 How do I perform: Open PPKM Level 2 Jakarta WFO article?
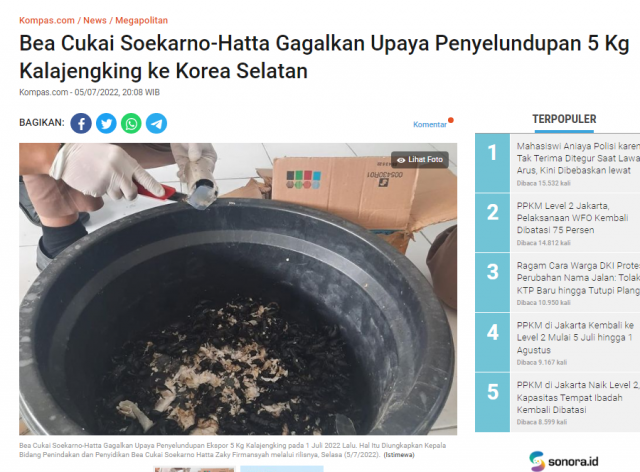click(x=572, y=218)
